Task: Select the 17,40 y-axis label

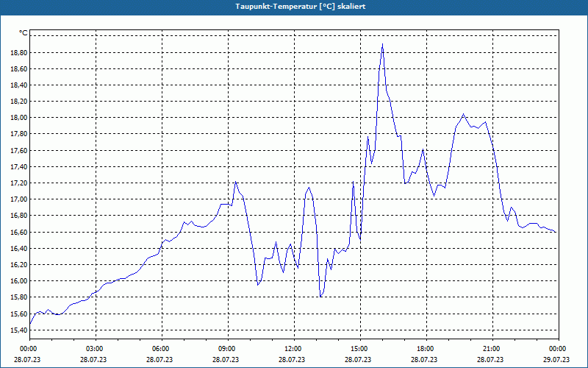Action: click(x=20, y=167)
